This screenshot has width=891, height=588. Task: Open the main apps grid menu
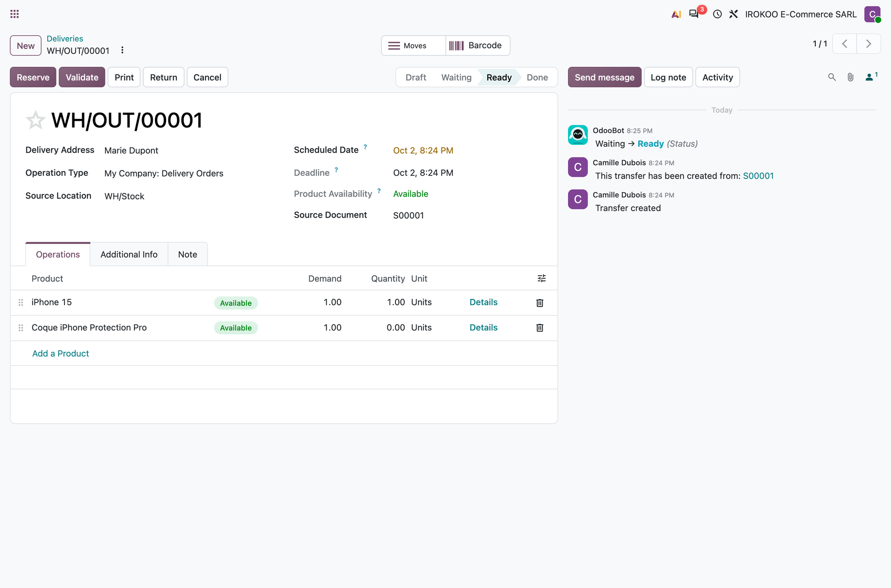(14, 14)
